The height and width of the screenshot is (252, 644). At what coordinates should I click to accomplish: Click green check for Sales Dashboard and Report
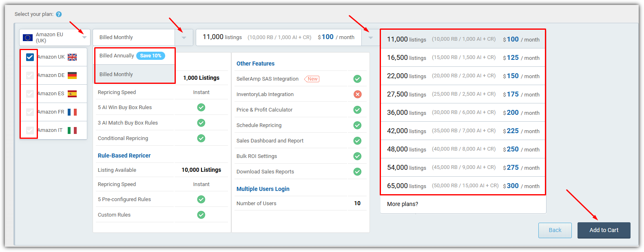pyautogui.click(x=357, y=141)
